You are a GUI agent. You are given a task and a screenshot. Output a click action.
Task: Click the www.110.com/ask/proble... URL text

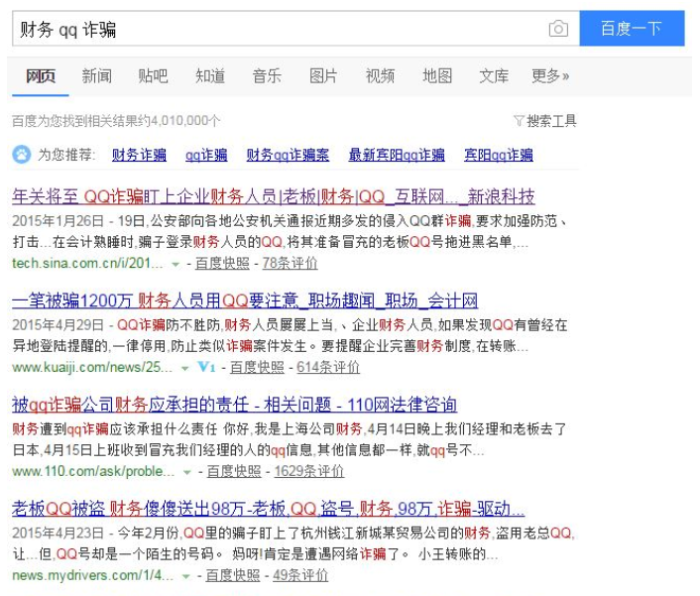click(93, 471)
